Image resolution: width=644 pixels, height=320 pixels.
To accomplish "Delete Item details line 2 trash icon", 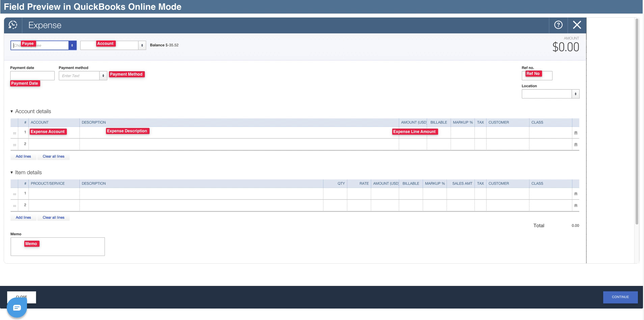I will click(x=576, y=206).
